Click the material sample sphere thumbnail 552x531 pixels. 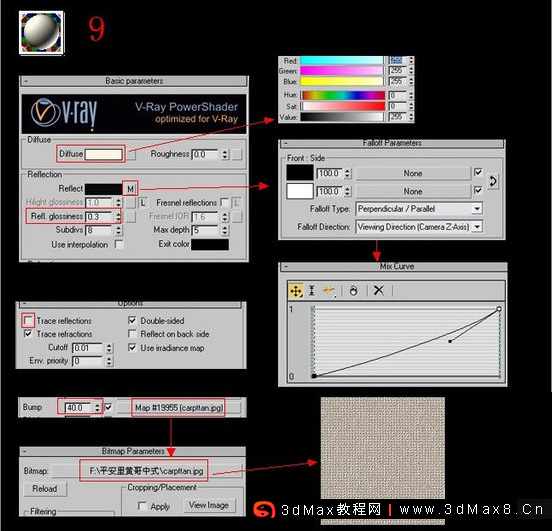[x=42, y=33]
